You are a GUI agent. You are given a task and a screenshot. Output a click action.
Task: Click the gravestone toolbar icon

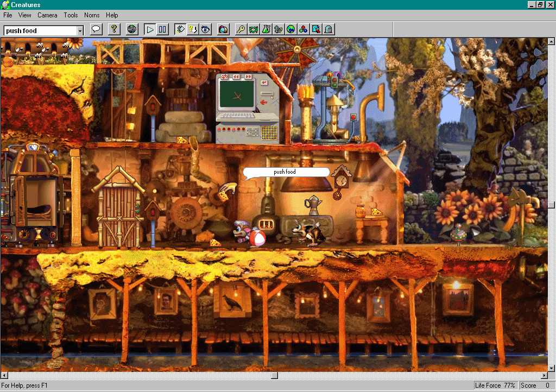click(x=328, y=29)
